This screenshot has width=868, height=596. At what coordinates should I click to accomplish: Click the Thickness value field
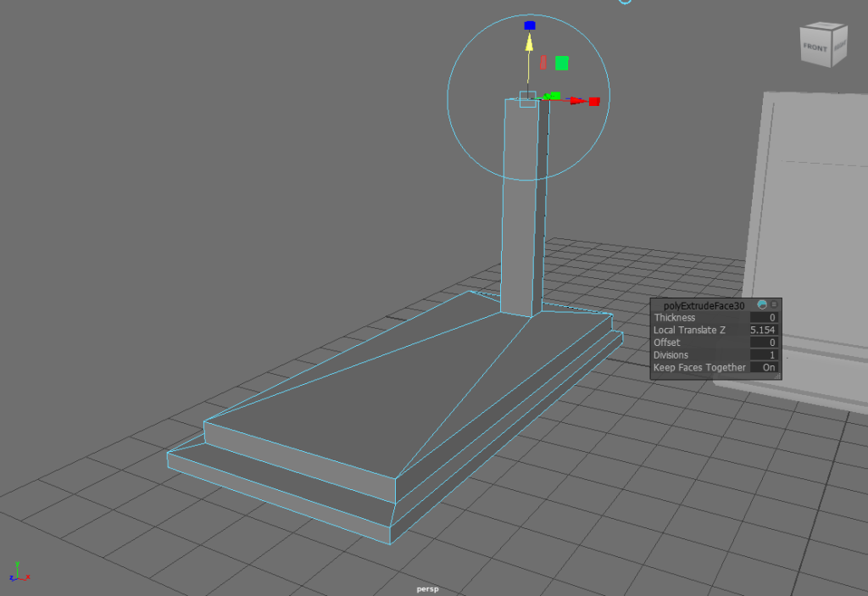click(x=765, y=318)
